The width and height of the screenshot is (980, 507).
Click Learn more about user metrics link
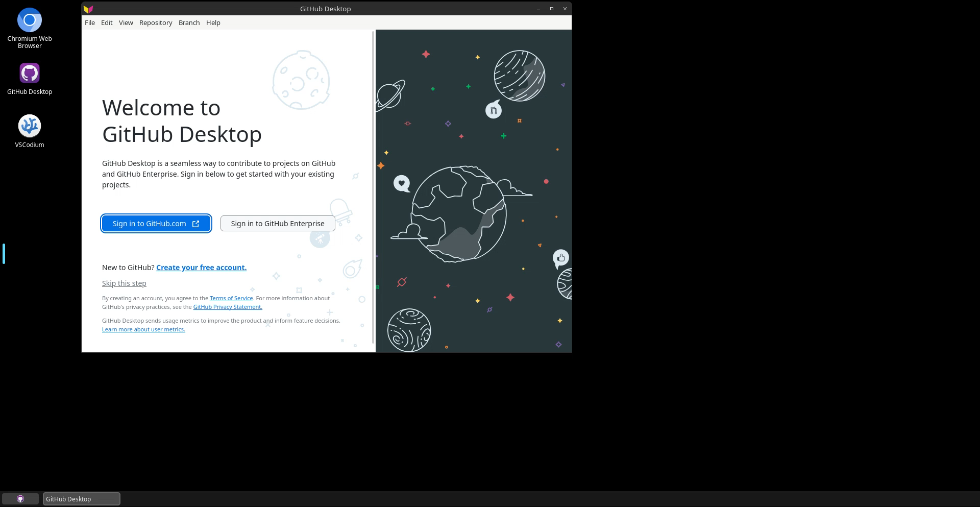tap(143, 329)
